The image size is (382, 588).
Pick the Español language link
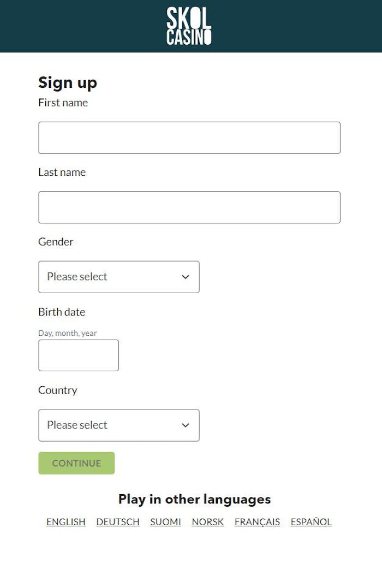311,522
